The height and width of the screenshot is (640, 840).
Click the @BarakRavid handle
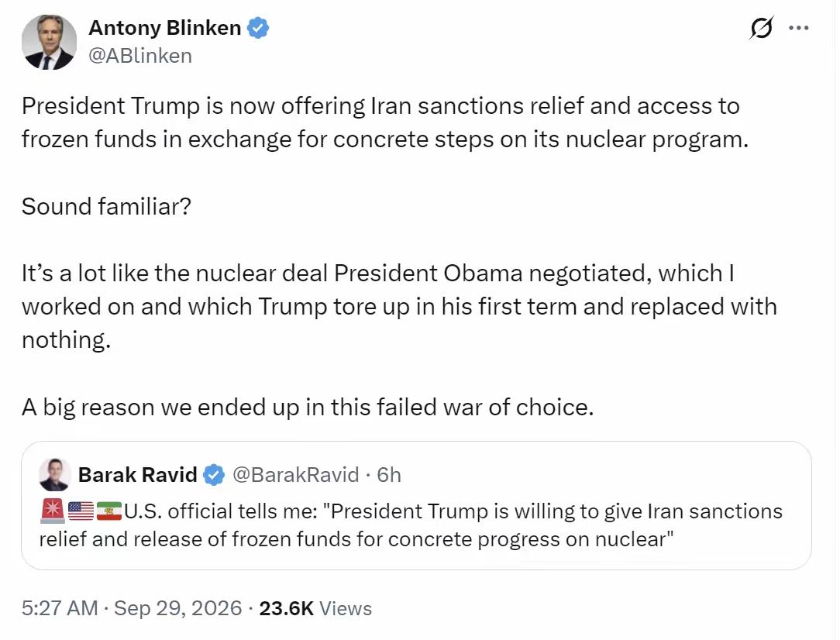click(296, 474)
